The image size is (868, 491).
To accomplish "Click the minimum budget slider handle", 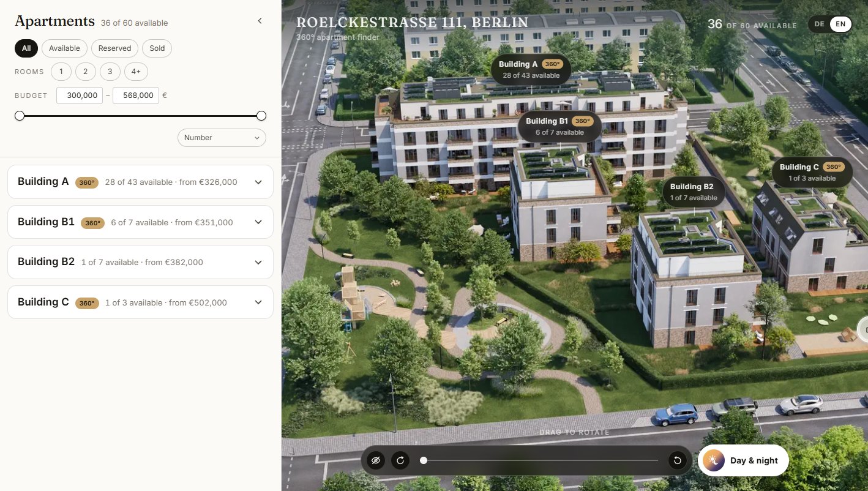I will click(20, 116).
